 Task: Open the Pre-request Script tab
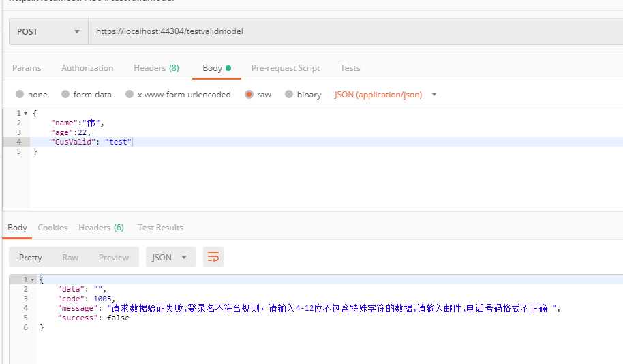click(286, 68)
